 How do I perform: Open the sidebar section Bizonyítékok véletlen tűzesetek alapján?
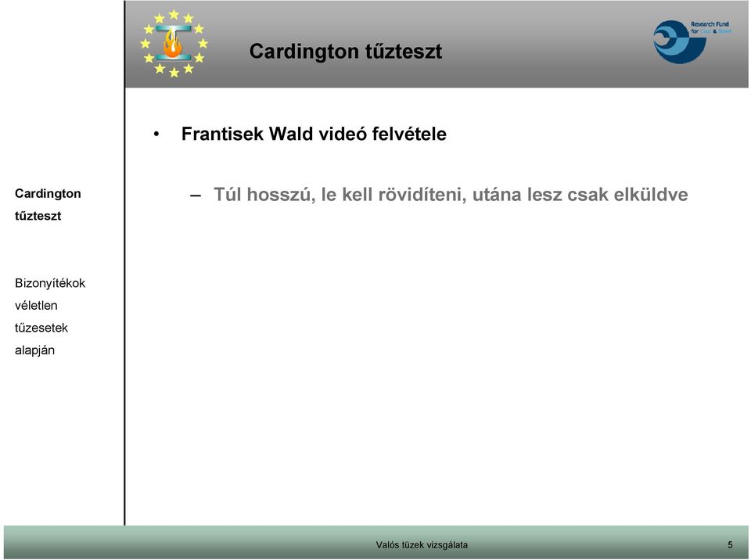click(50, 317)
